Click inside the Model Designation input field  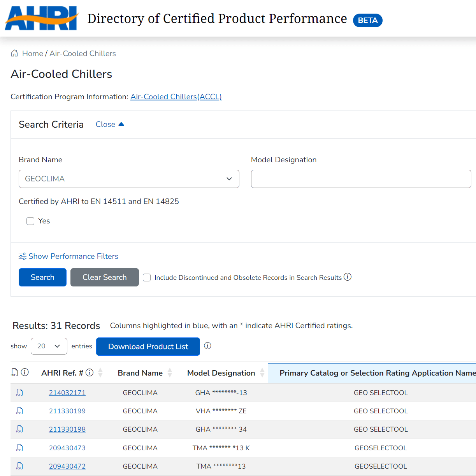click(361, 179)
